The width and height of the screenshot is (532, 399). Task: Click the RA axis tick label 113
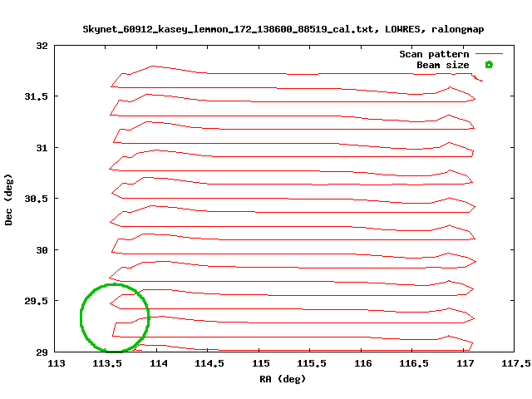(x=57, y=363)
